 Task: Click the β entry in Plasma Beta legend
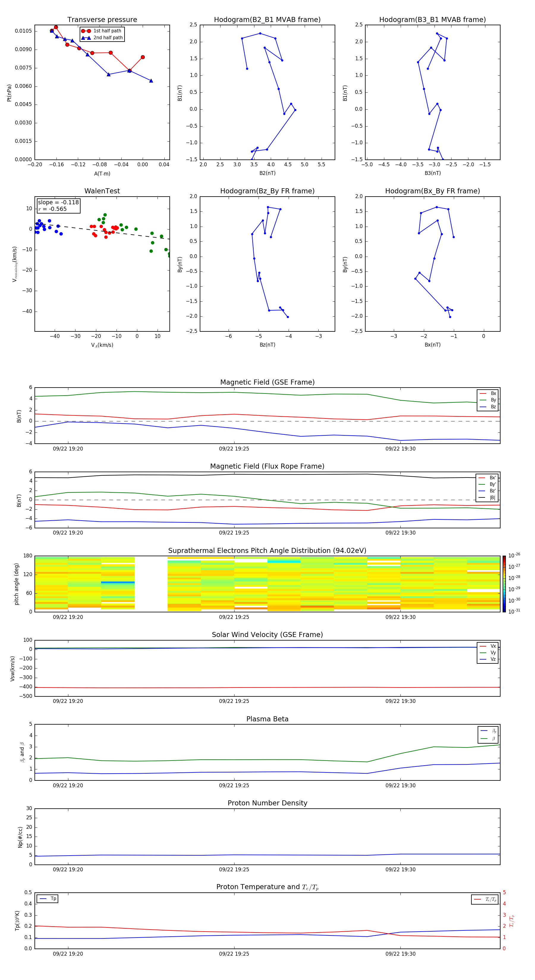(489, 739)
